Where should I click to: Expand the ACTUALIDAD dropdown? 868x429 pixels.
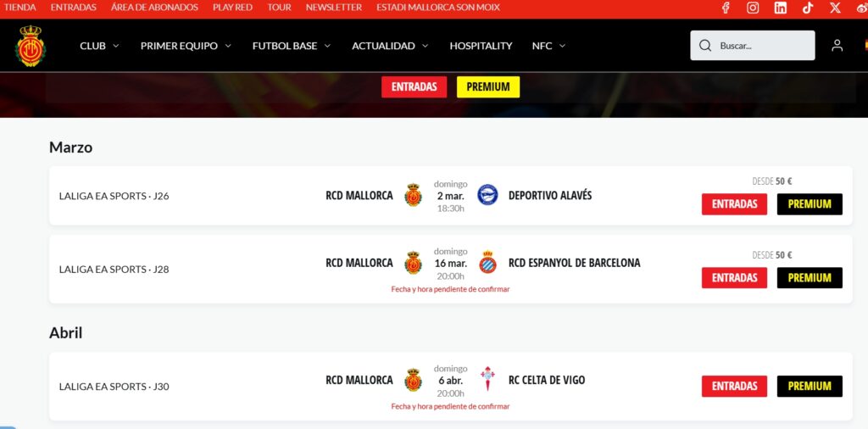pos(390,46)
